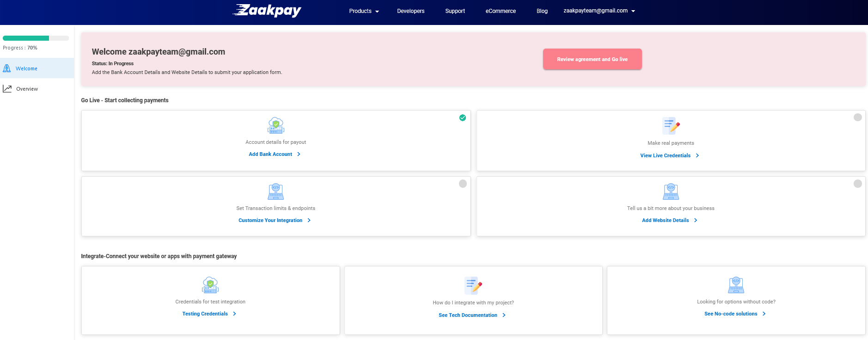The height and width of the screenshot is (340, 868).
Task: Click the document pencil icon above Make real payments
Action: click(x=671, y=125)
